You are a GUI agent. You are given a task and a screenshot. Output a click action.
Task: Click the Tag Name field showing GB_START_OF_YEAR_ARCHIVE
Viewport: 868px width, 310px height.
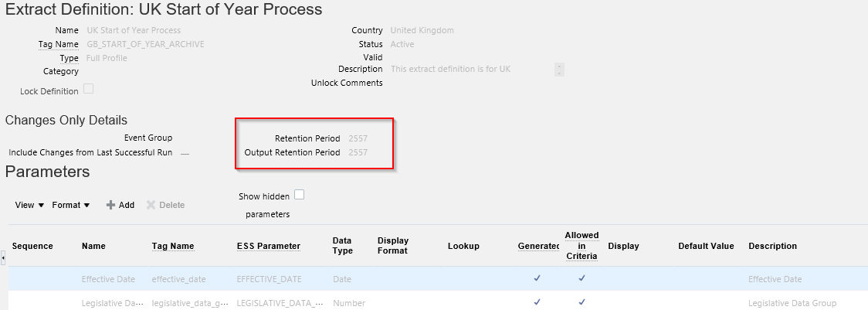tap(146, 44)
